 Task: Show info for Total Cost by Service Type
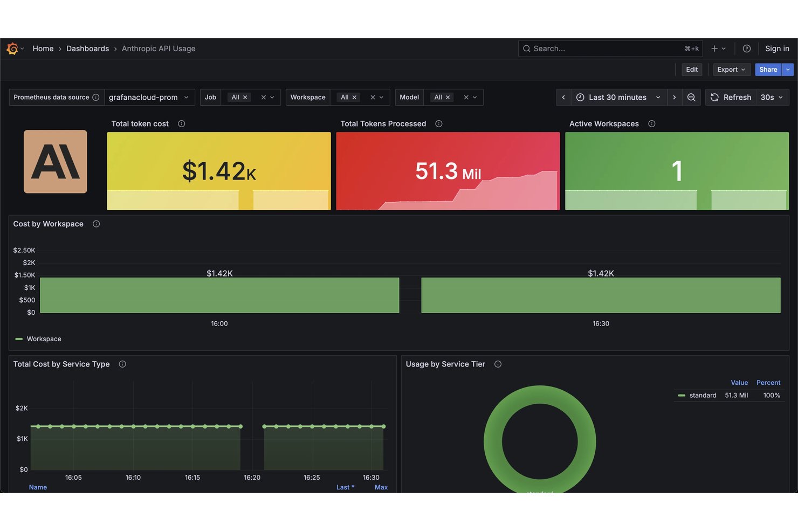pyautogui.click(x=122, y=364)
